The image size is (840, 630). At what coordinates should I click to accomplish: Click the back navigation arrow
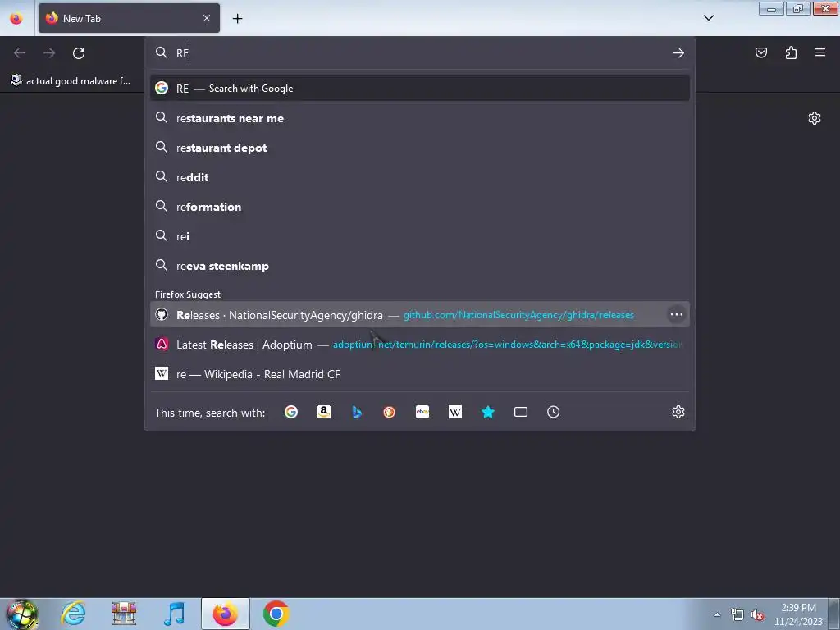[x=20, y=53]
